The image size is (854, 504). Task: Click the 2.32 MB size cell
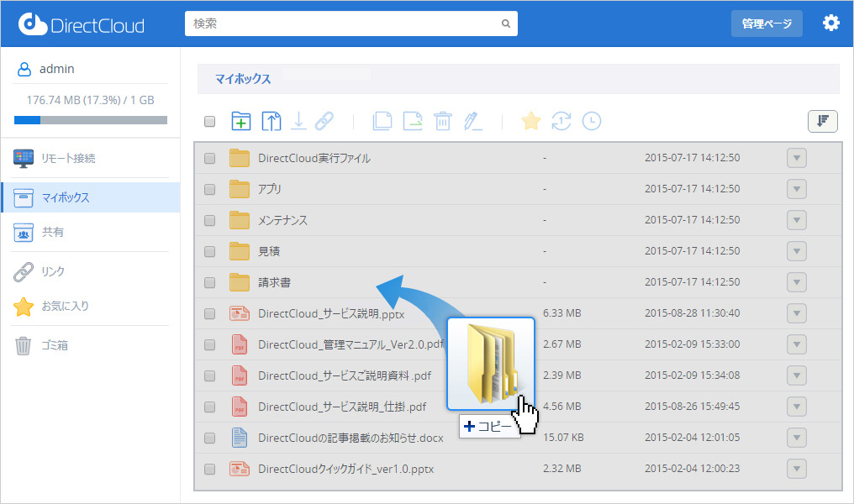562,469
